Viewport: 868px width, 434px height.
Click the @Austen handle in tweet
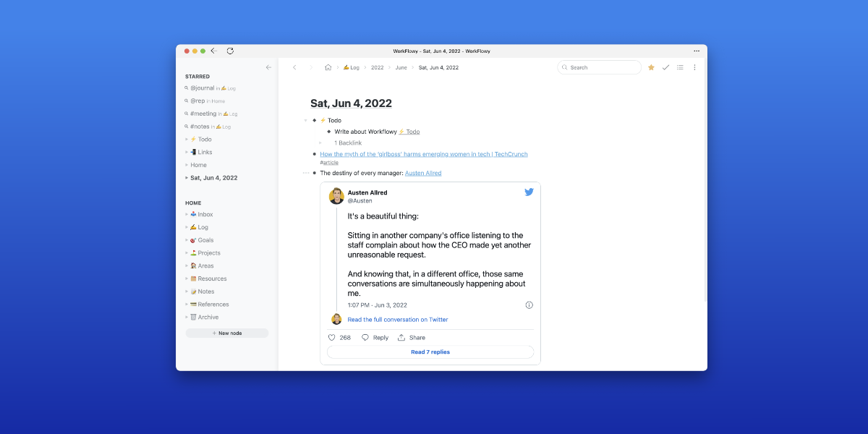pyautogui.click(x=360, y=200)
